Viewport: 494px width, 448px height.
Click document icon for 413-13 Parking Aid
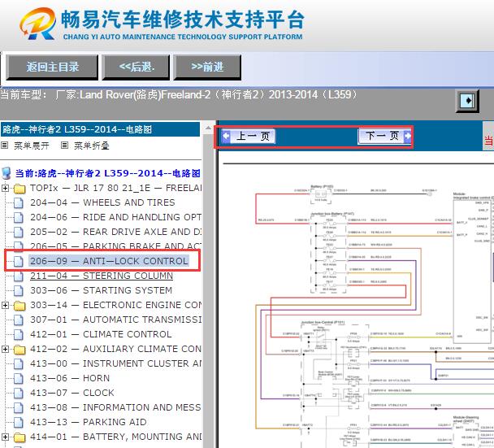(19, 422)
